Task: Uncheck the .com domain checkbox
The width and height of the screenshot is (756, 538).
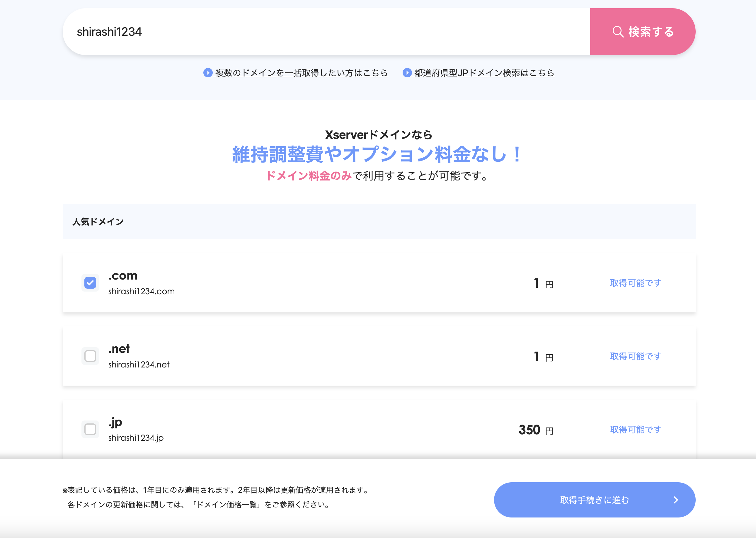Action: click(90, 283)
